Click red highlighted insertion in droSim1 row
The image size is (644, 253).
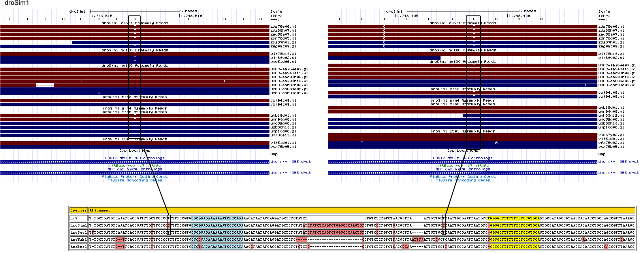pyautogui.click(x=335, y=225)
